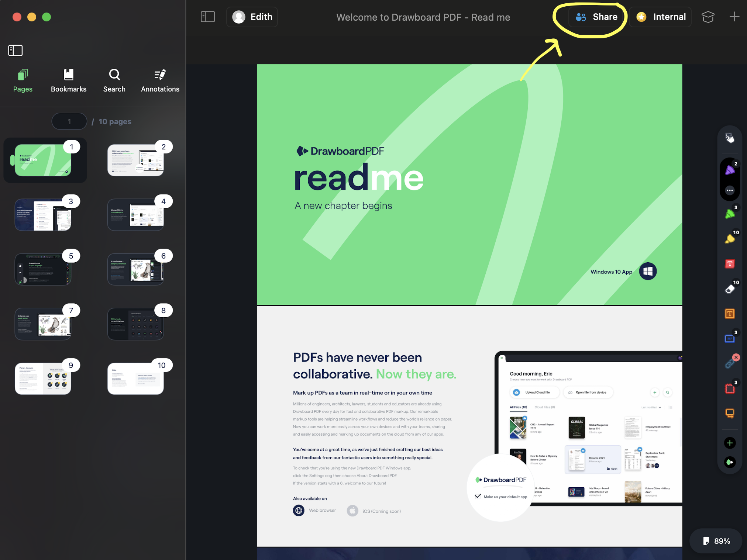Add a tool with green plus button
Image resolution: width=747 pixels, height=560 pixels.
pyautogui.click(x=730, y=443)
